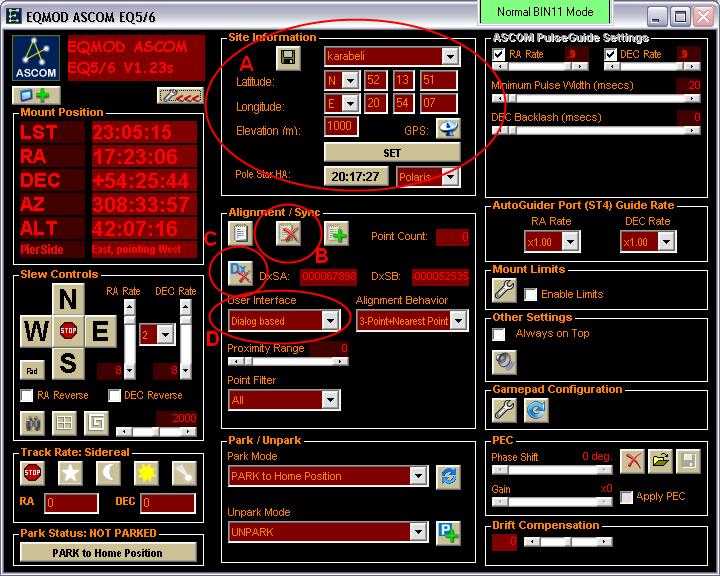The width and height of the screenshot is (720, 576).
Task: Clear PEC data with red X icon
Action: [x=633, y=461]
